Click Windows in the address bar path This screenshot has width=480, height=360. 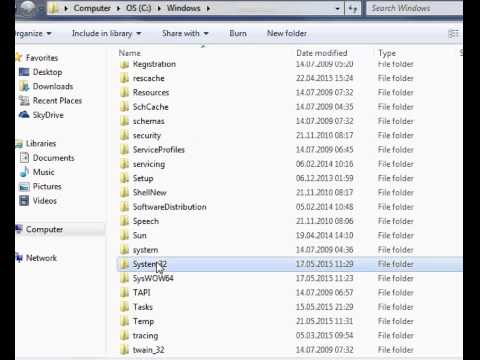click(x=184, y=8)
